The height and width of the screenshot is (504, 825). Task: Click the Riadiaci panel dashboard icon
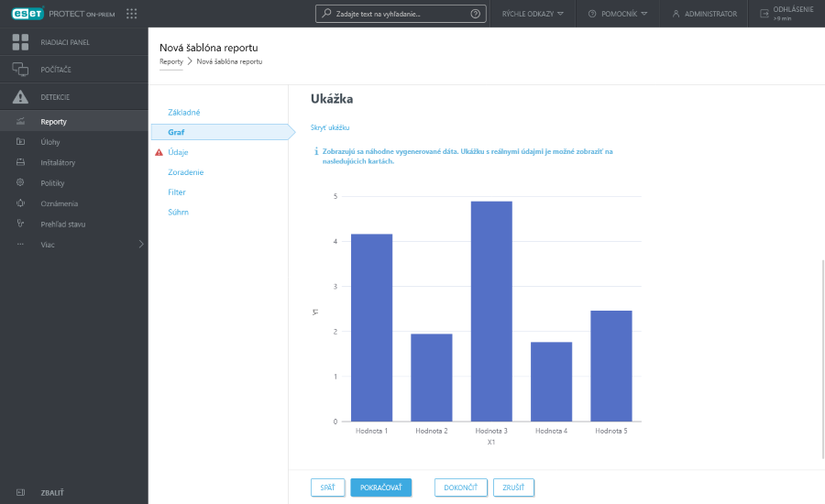click(x=20, y=42)
